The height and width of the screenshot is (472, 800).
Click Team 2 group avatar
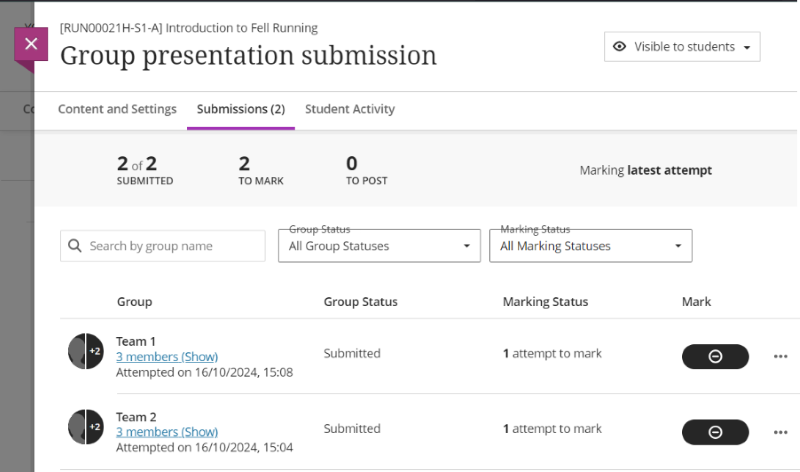85,427
